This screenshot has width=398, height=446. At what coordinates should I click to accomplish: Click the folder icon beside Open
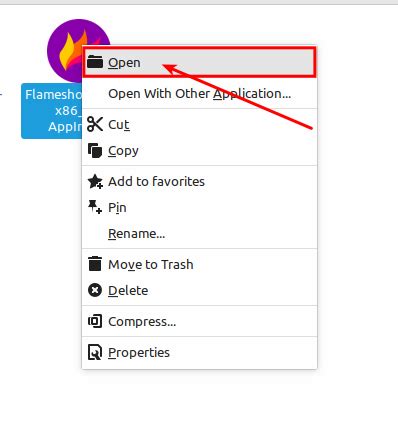[x=95, y=62]
